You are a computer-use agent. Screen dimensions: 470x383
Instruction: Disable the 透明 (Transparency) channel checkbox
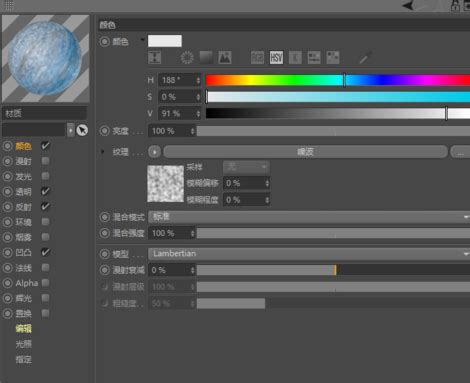(45, 191)
